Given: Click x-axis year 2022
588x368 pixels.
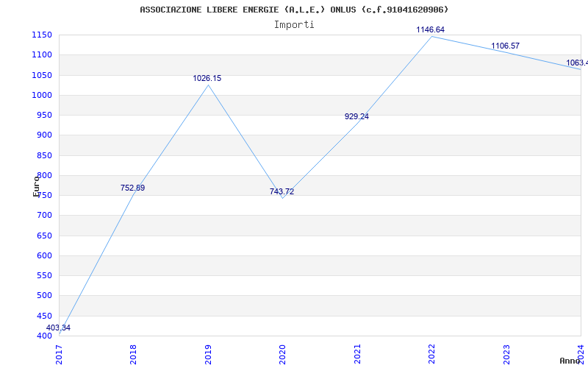Looking at the screenshot, I should pyautogui.click(x=431, y=355).
